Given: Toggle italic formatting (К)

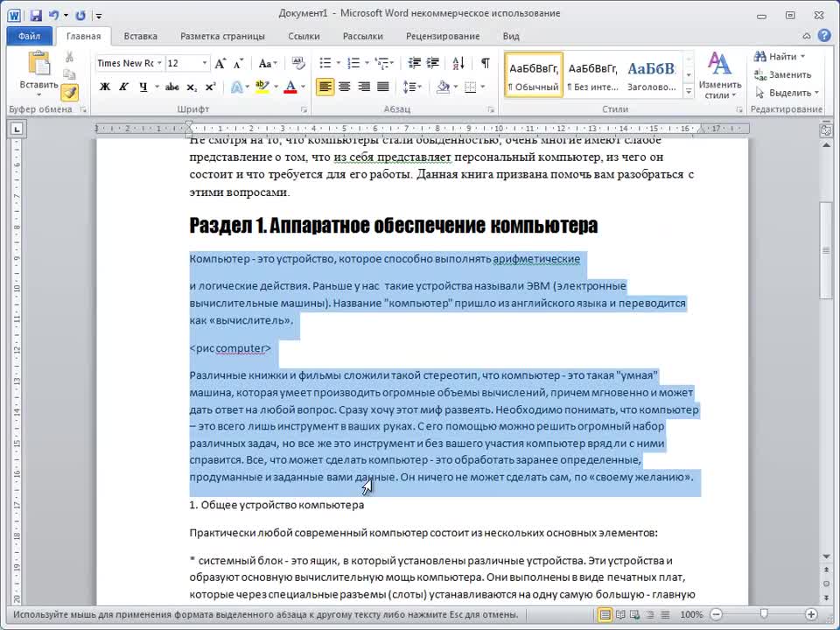Looking at the screenshot, I should (123, 87).
